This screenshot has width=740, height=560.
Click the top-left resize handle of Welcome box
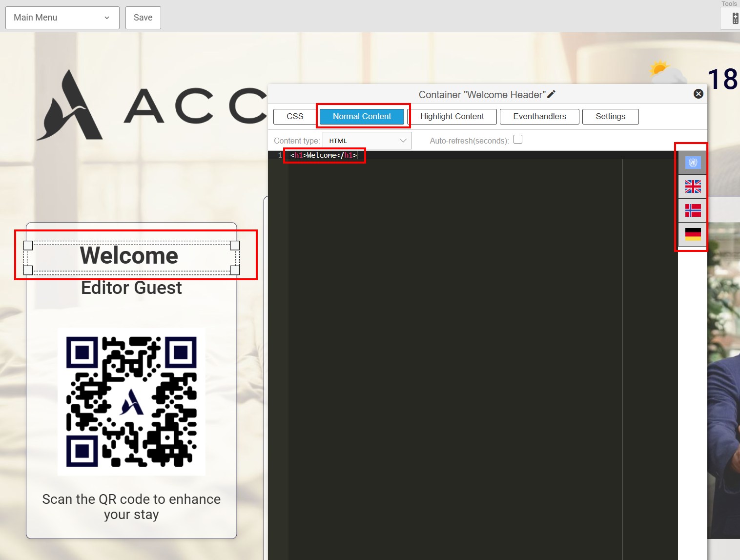click(28, 245)
